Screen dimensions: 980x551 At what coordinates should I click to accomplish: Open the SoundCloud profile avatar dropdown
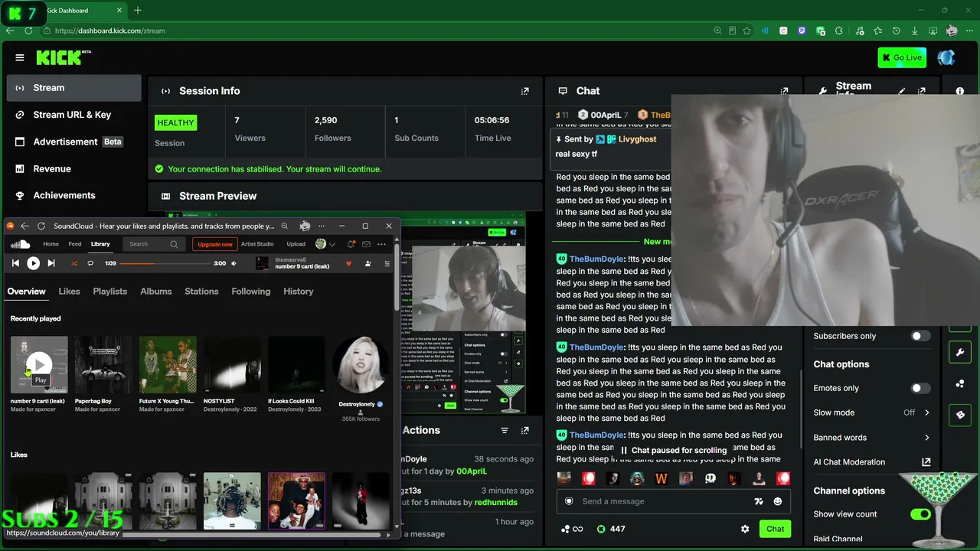point(325,244)
